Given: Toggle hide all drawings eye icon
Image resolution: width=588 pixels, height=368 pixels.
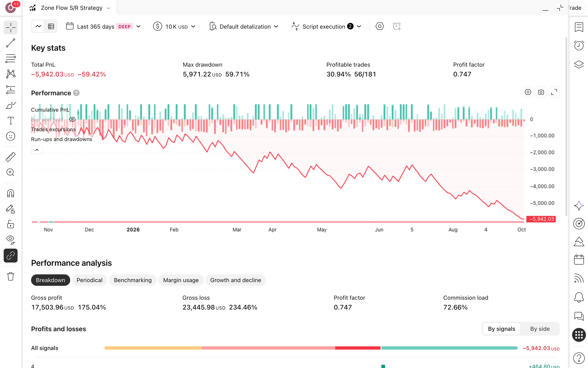Looking at the screenshot, I should tap(11, 240).
